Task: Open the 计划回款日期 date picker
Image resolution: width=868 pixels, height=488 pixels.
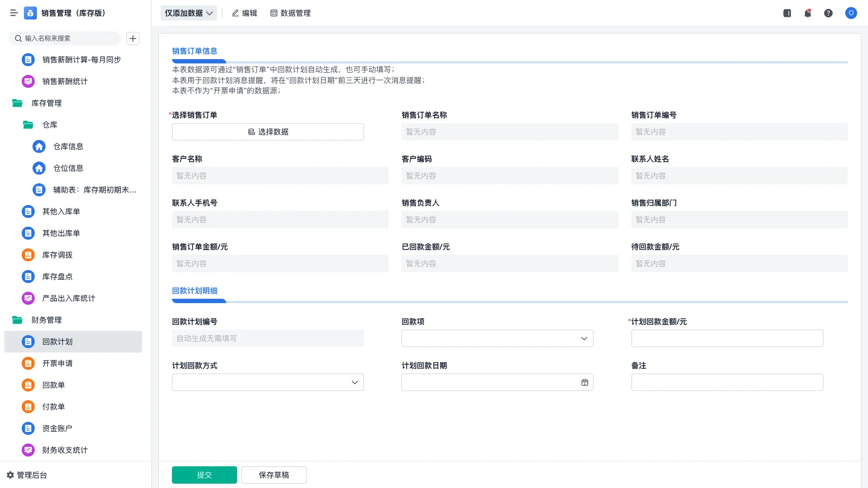Action: (x=497, y=382)
